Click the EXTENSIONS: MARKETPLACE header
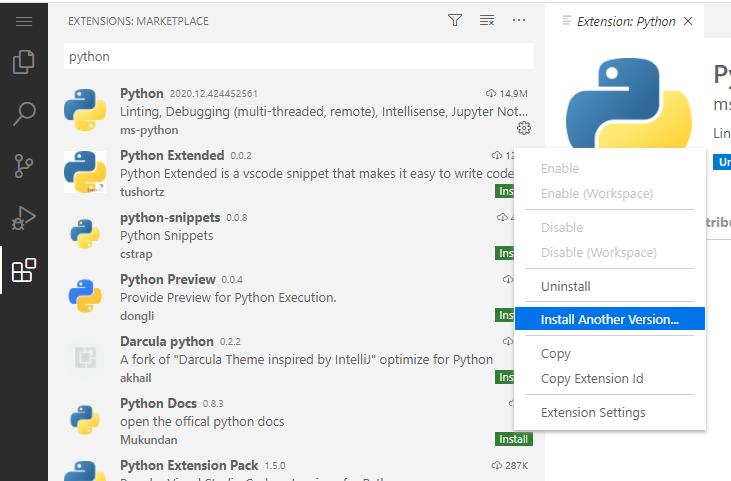The width and height of the screenshot is (731, 481). click(138, 21)
